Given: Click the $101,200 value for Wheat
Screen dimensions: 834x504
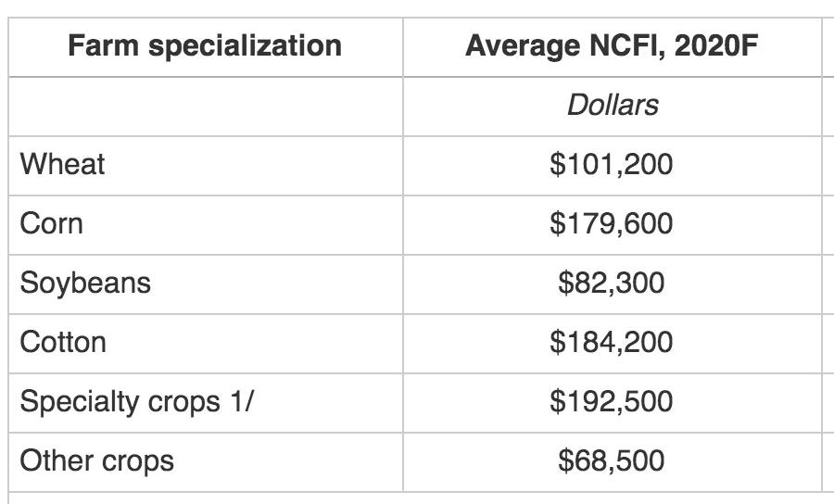Looking at the screenshot, I should coord(612,165).
